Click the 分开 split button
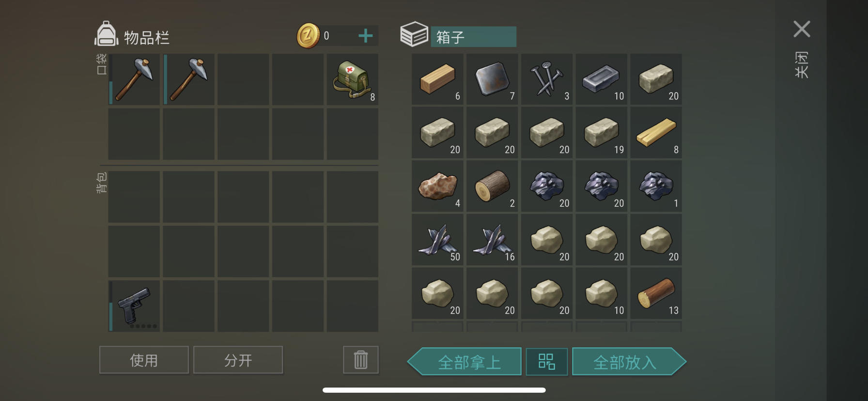 pos(238,360)
